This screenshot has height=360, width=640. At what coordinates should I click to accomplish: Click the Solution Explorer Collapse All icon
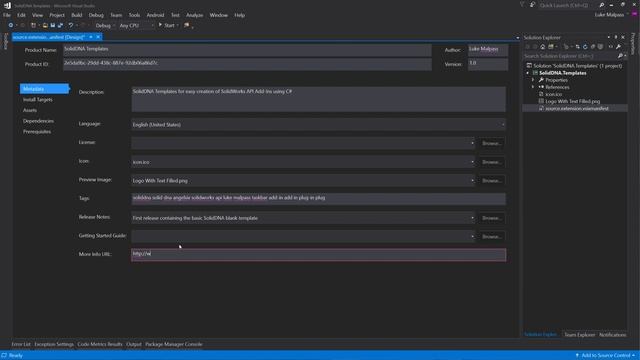(593, 47)
